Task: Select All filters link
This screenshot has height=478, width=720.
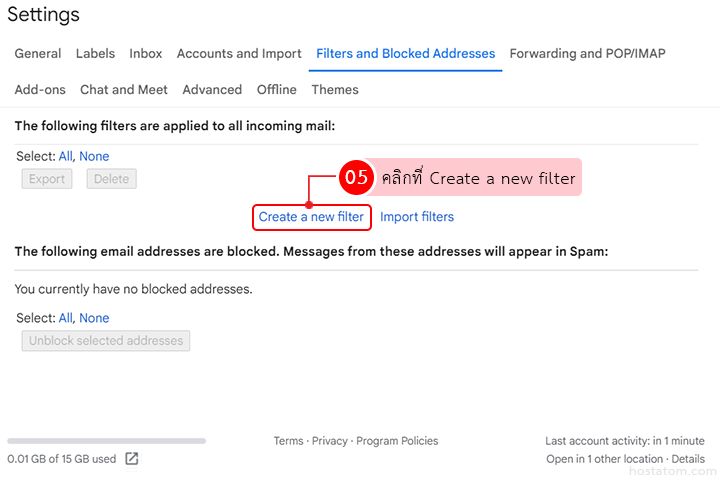Action: click(x=65, y=157)
